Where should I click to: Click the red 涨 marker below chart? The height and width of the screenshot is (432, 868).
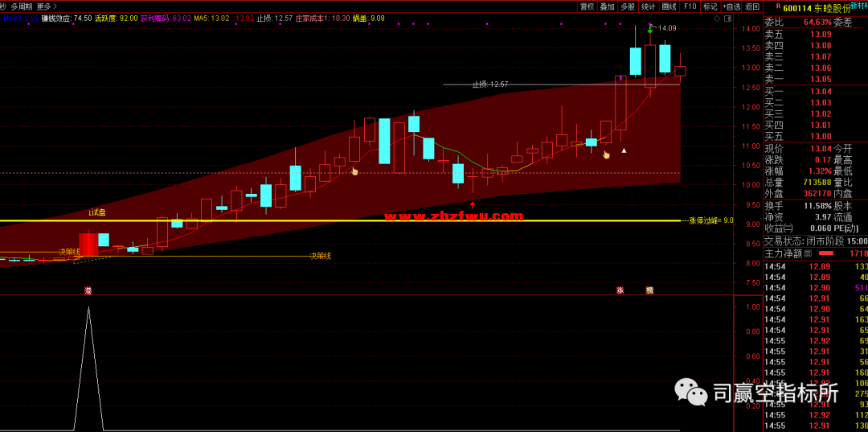click(620, 290)
